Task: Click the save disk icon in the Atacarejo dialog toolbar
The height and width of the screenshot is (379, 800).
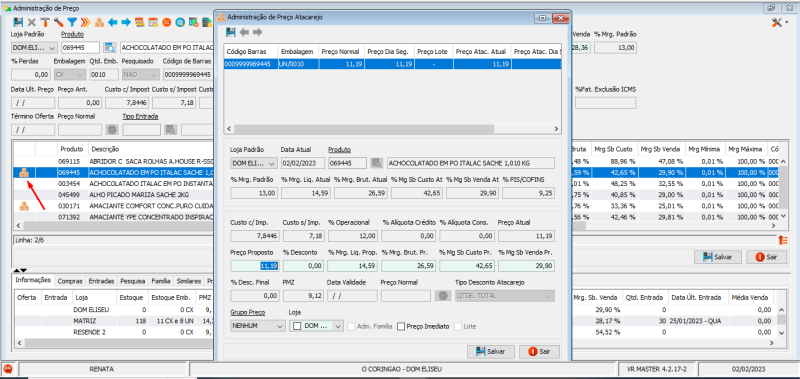Action: click(x=231, y=32)
